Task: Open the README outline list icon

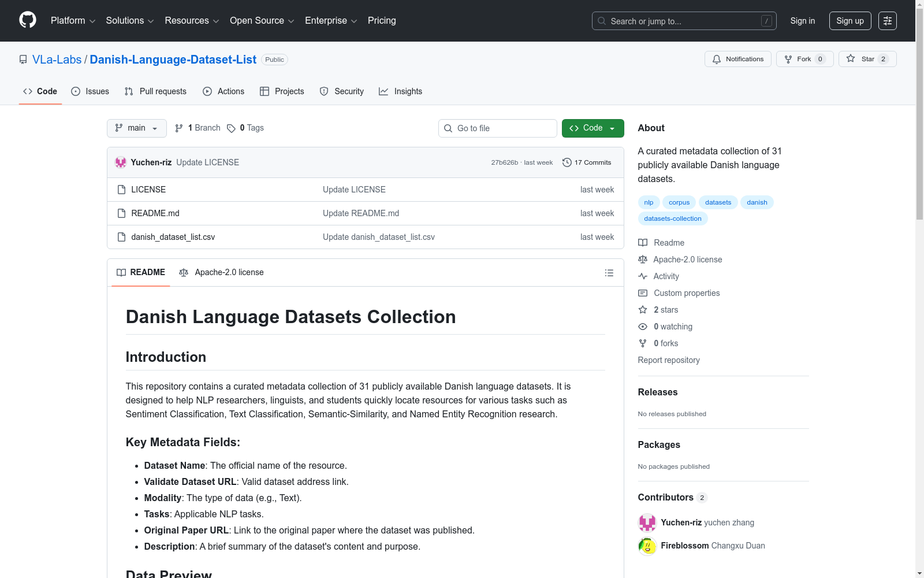Action: coord(609,273)
